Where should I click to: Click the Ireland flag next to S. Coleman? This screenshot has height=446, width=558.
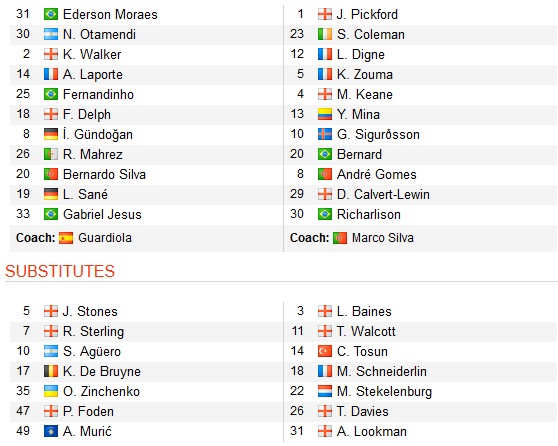point(325,34)
